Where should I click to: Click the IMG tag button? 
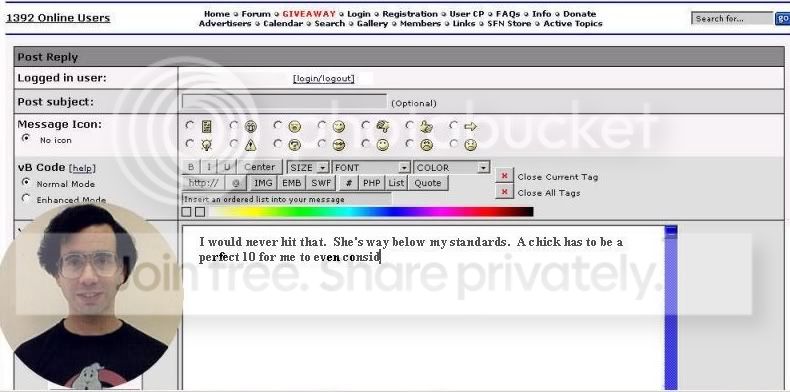point(263,183)
